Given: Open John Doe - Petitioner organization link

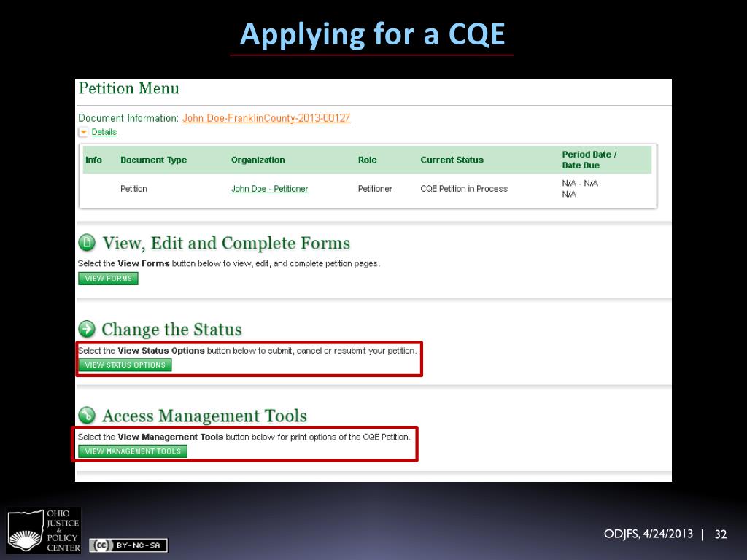Looking at the screenshot, I should 270,189.
